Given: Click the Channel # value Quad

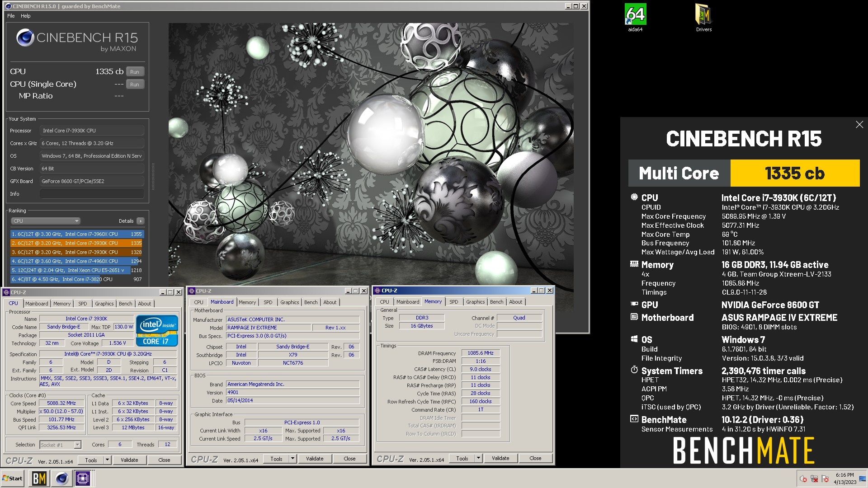Looking at the screenshot, I should 519,318.
